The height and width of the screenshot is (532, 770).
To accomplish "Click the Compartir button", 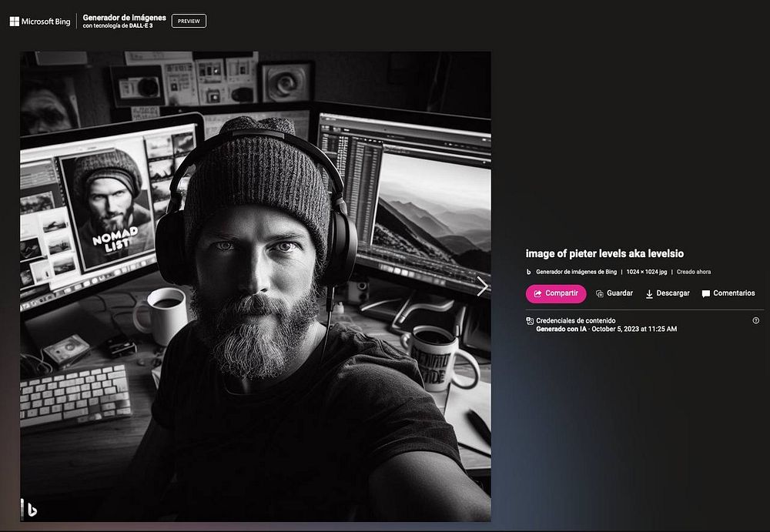I will [x=555, y=293].
